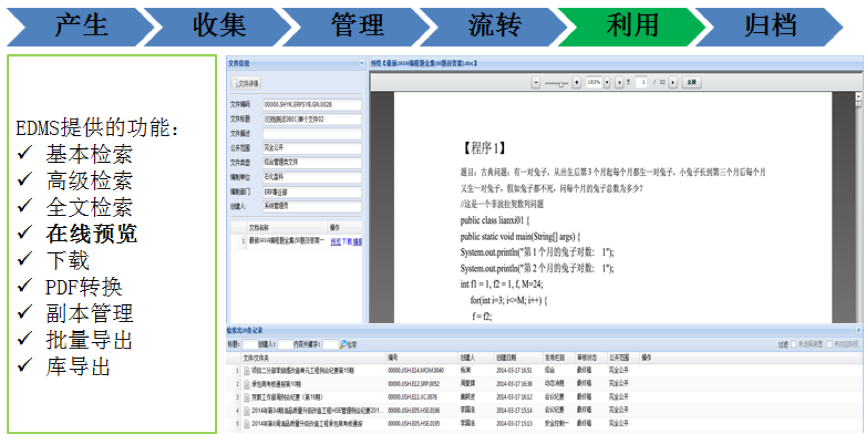This screenshot has width=866, height=445.
Task: Click the 文件详情 button
Action: (246, 83)
